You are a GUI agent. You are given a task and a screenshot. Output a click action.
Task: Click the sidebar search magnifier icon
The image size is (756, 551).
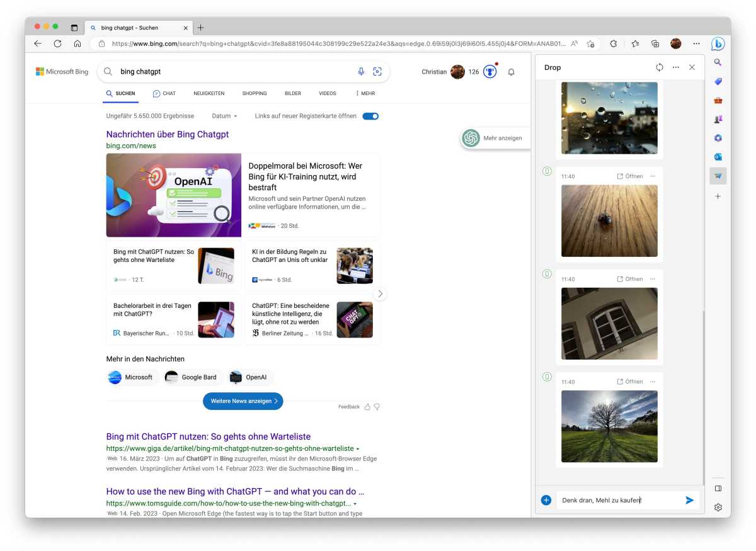pos(718,62)
